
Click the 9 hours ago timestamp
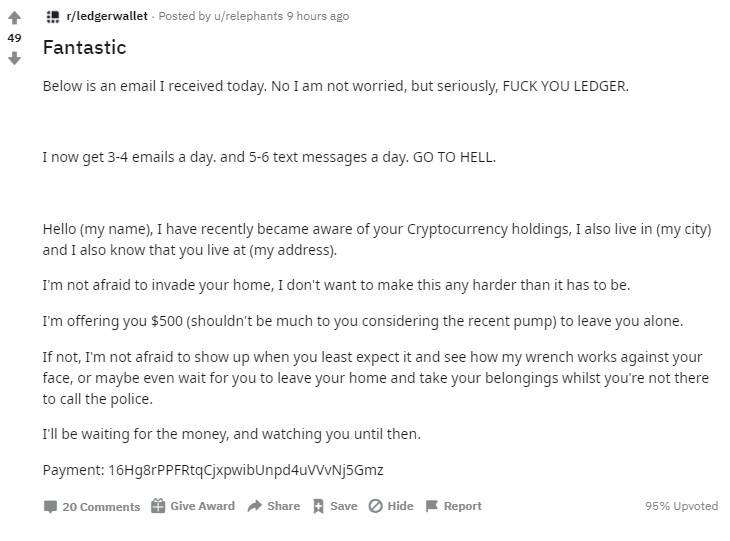click(x=318, y=16)
